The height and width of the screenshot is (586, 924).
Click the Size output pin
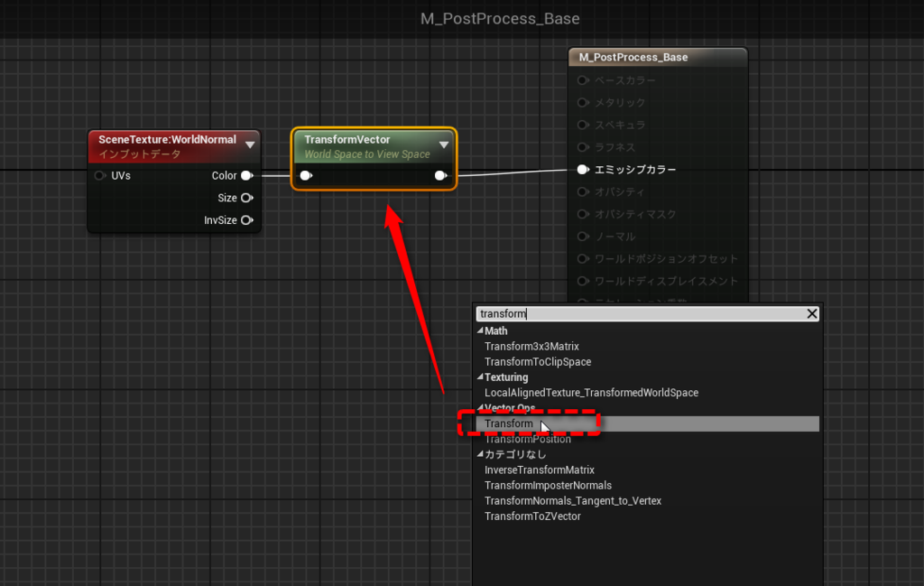[x=247, y=198]
